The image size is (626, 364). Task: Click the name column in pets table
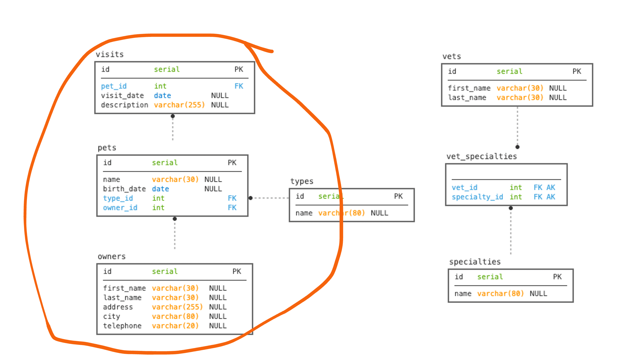[112, 180]
